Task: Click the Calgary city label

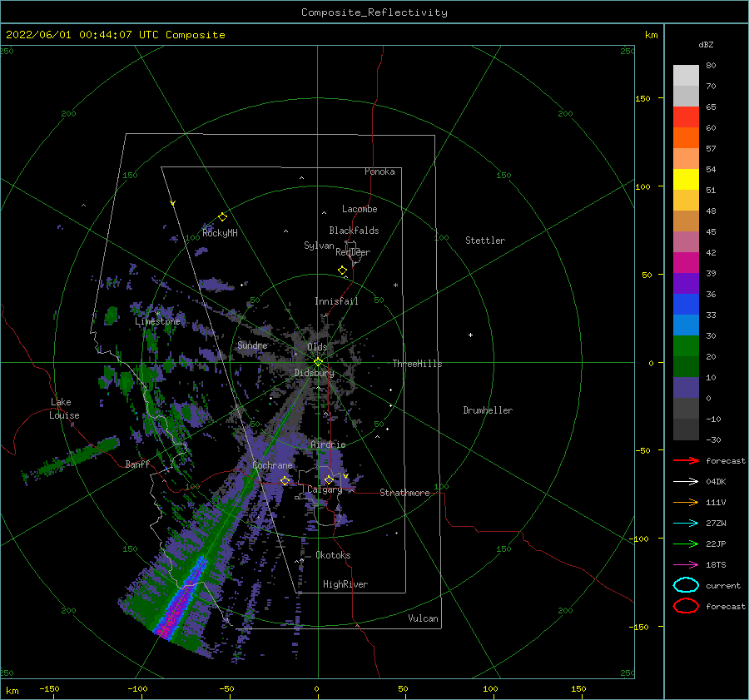Action: pos(325,489)
